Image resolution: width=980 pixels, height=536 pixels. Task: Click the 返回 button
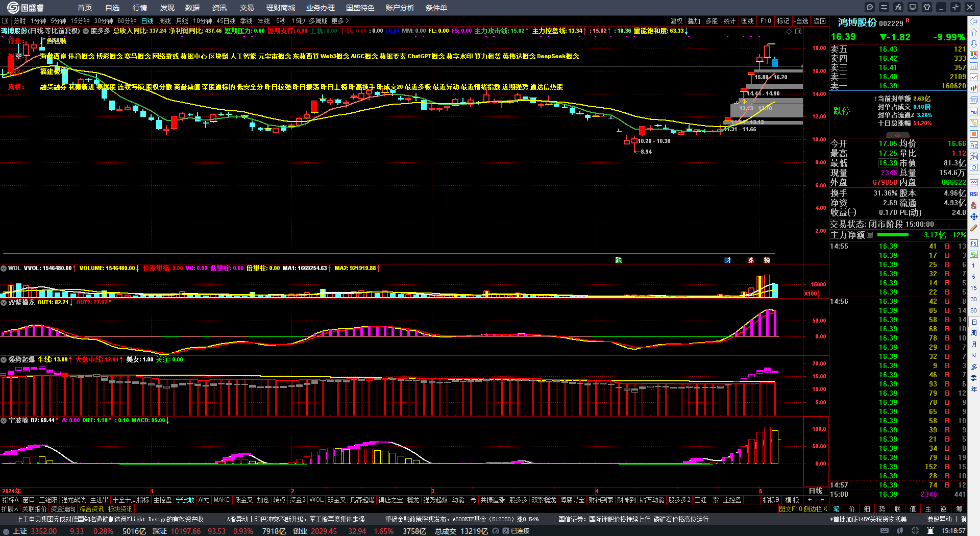(820, 21)
